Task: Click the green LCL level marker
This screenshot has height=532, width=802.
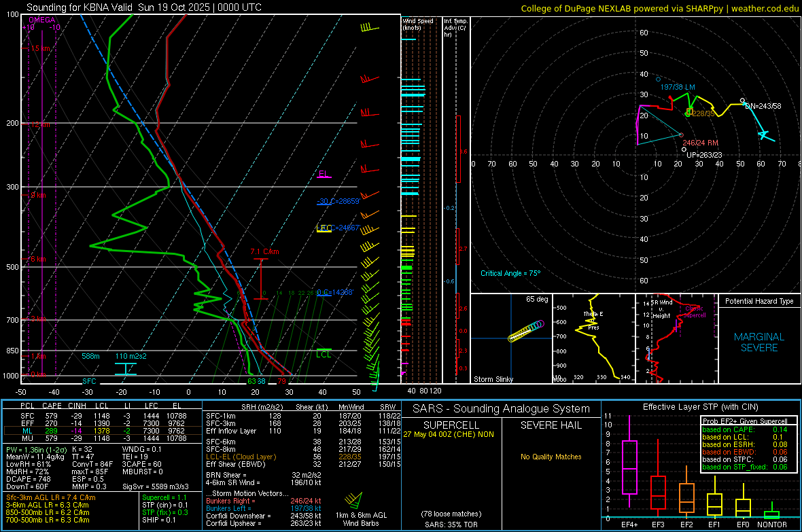Action: (324, 354)
